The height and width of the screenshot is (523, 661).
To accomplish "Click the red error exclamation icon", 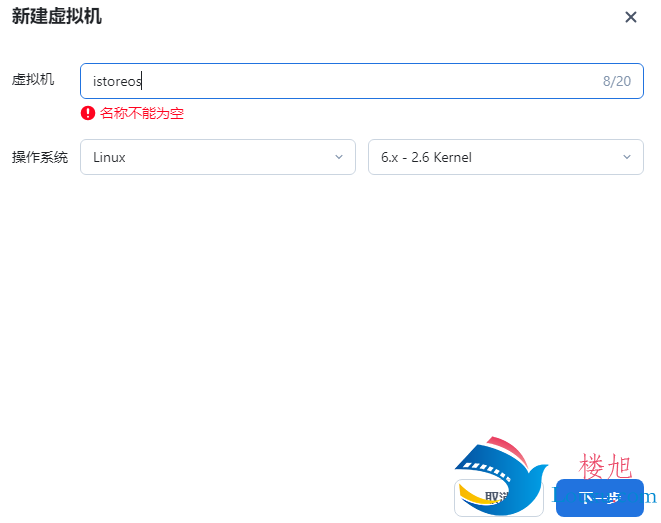I will [x=88, y=113].
